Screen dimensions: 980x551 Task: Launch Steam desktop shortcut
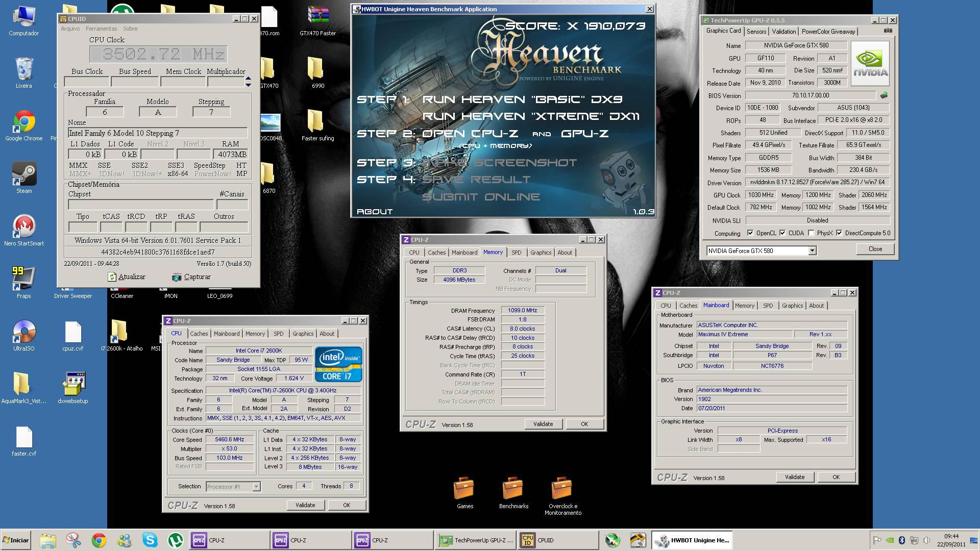click(23, 178)
